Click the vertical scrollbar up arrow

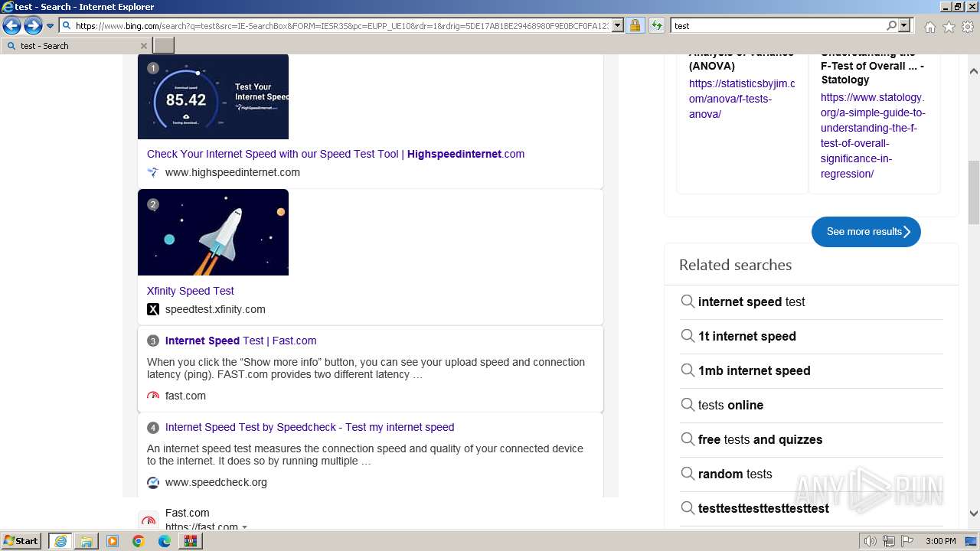point(974,70)
